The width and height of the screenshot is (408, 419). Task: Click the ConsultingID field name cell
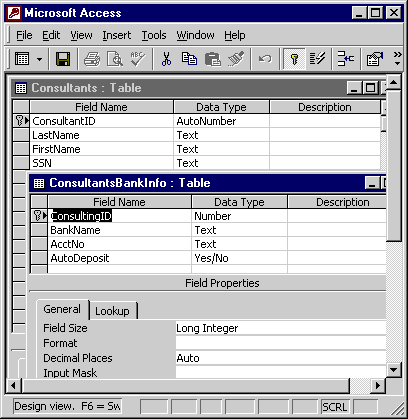point(120,216)
